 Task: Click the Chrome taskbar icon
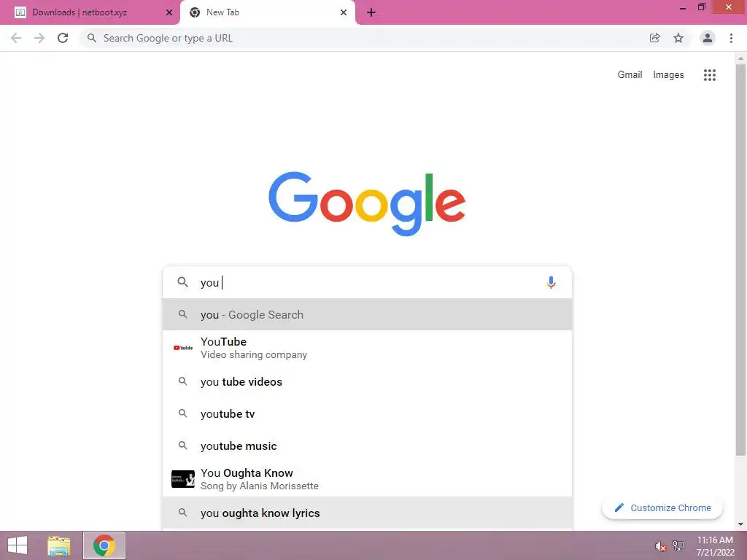104,545
